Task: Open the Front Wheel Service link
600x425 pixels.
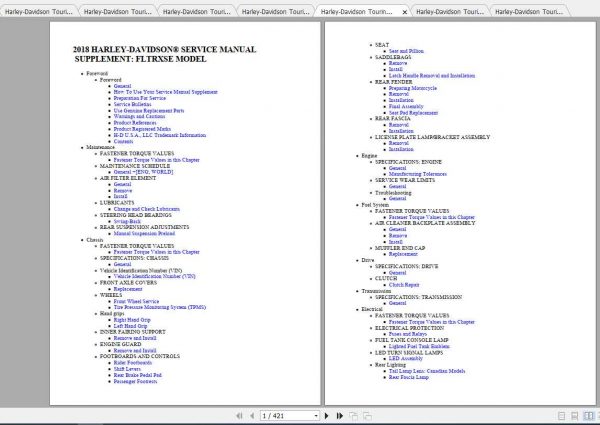Action: pos(136,301)
